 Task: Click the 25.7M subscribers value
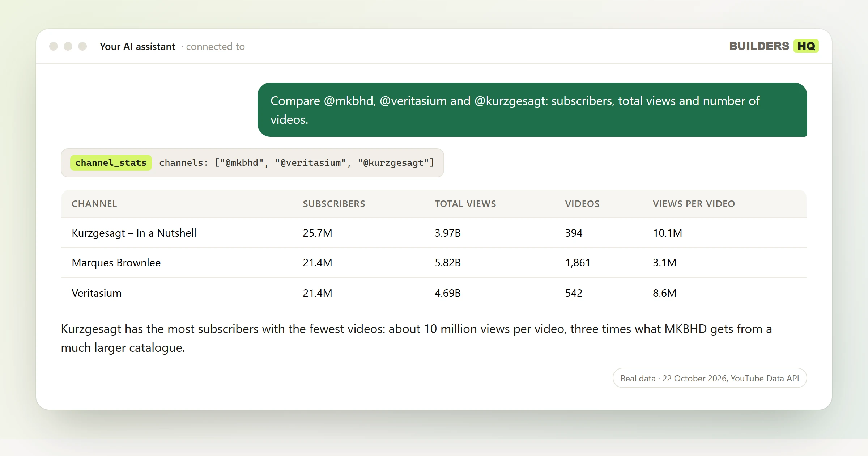point(318,233)
